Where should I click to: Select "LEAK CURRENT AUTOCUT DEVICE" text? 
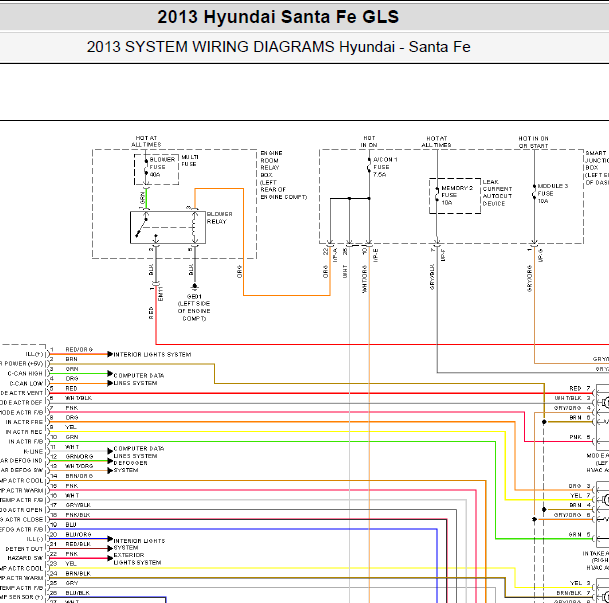click(x=497, y=193)
